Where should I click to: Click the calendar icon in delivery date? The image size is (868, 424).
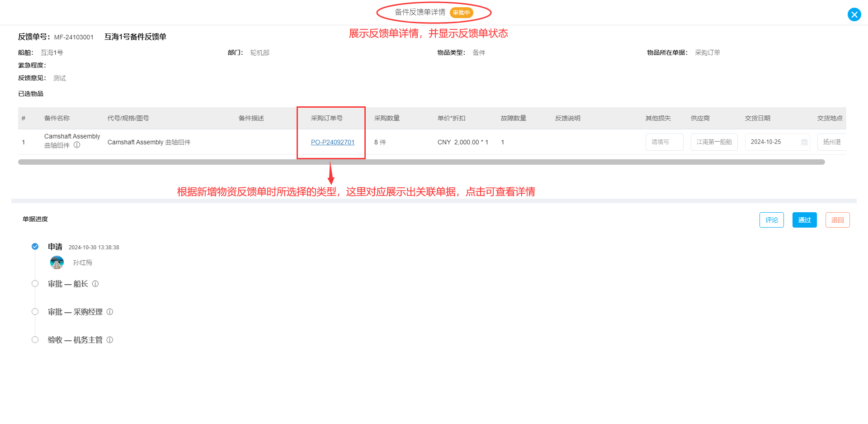804,142
